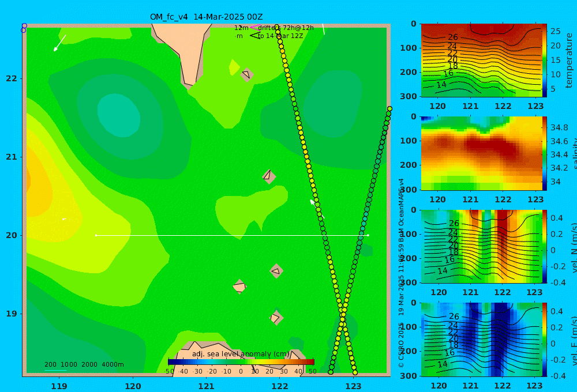
Task: Click the white current arrow near 122.5E 20.4N
Action: click(x=317, y=209)
